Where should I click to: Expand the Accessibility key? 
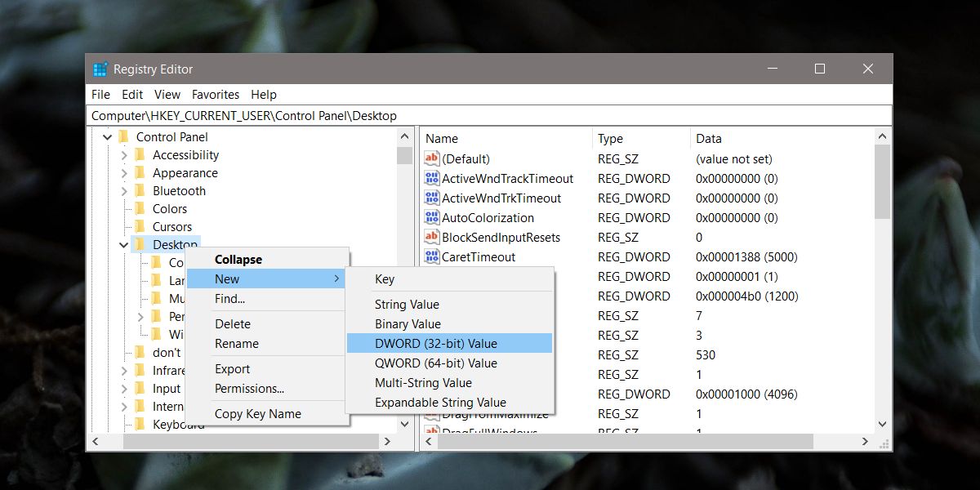coord(124,155)
